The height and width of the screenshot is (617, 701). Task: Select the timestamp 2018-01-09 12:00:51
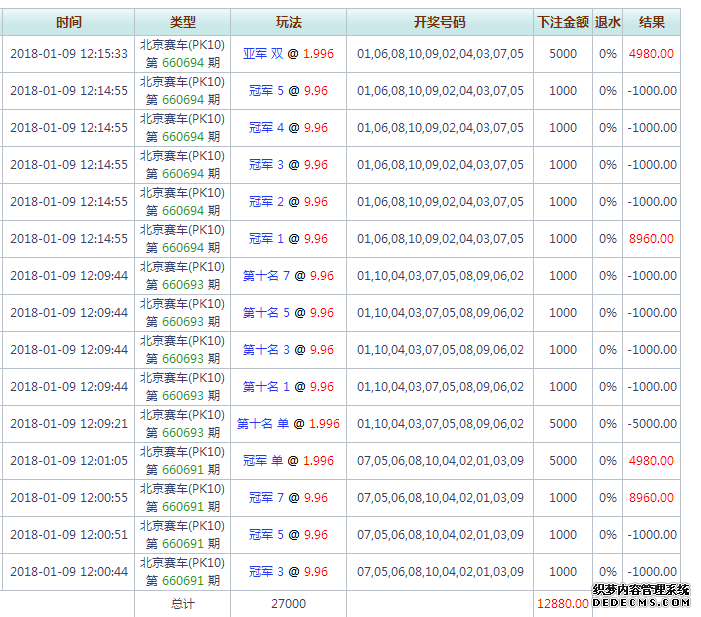tap(69, 535)
